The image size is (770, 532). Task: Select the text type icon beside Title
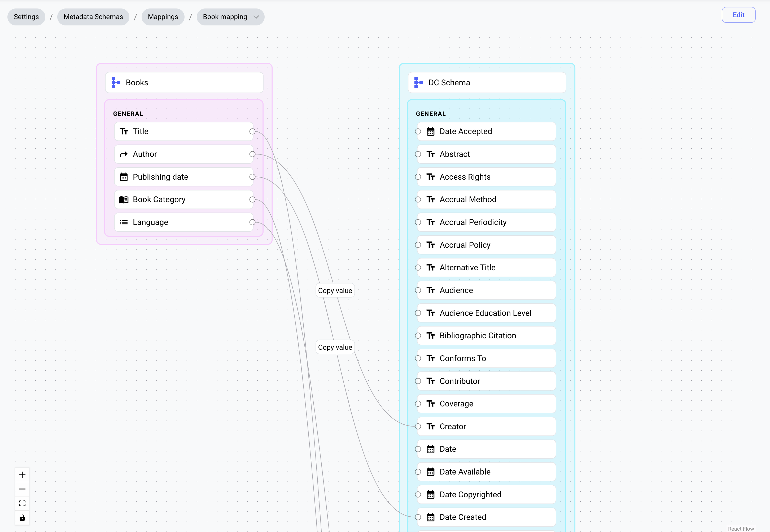pos(124,131)
